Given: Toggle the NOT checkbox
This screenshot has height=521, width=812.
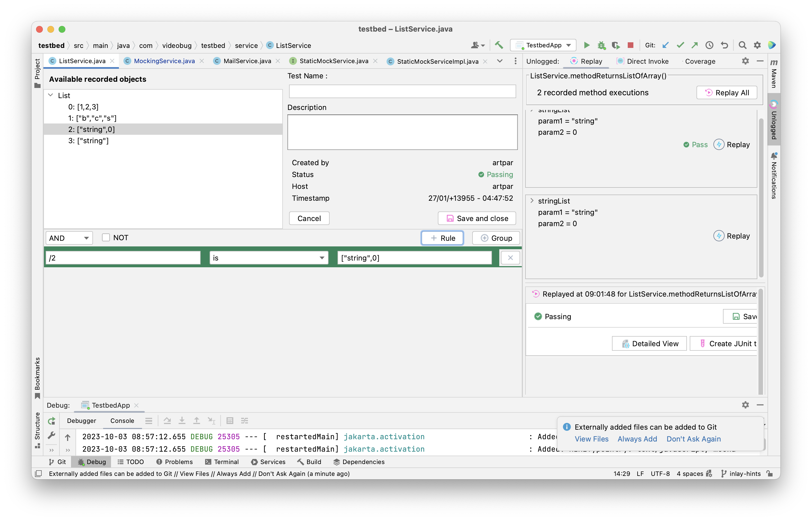Looking at the screenshot, I should 106,237.
